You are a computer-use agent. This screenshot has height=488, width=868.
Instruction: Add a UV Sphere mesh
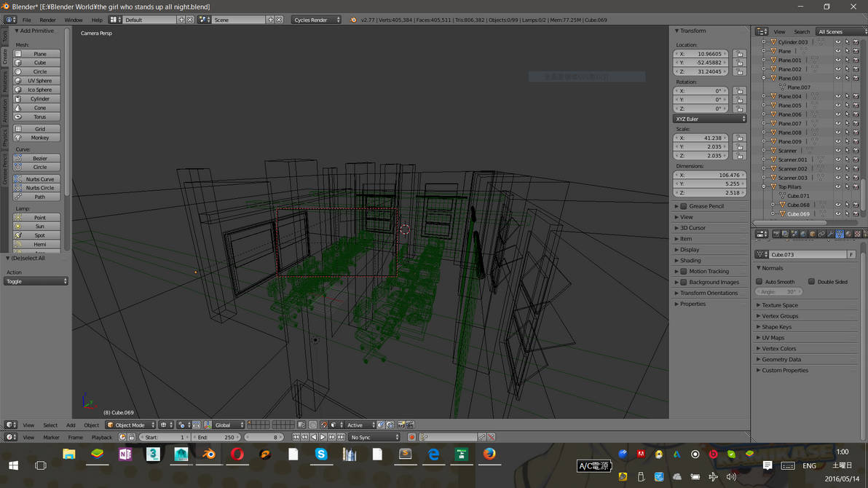click(x=36, y=81)
